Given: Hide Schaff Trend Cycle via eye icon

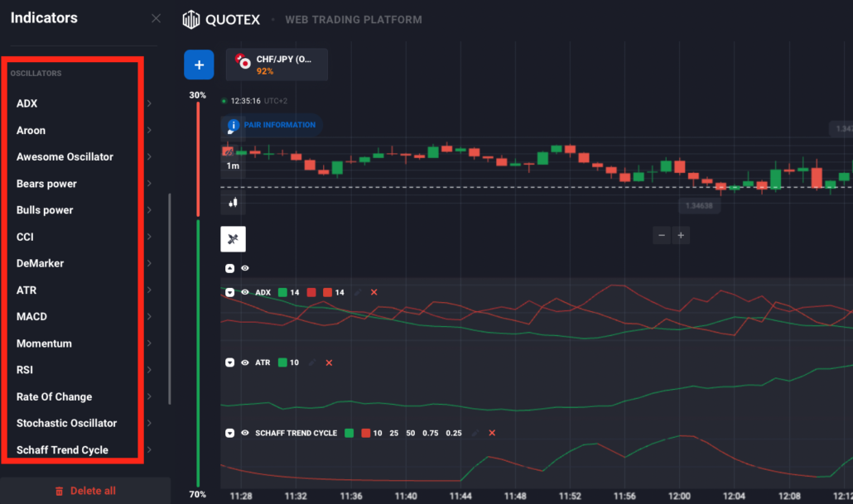Looking at the screenshot, I should click(x=243, y=433).
